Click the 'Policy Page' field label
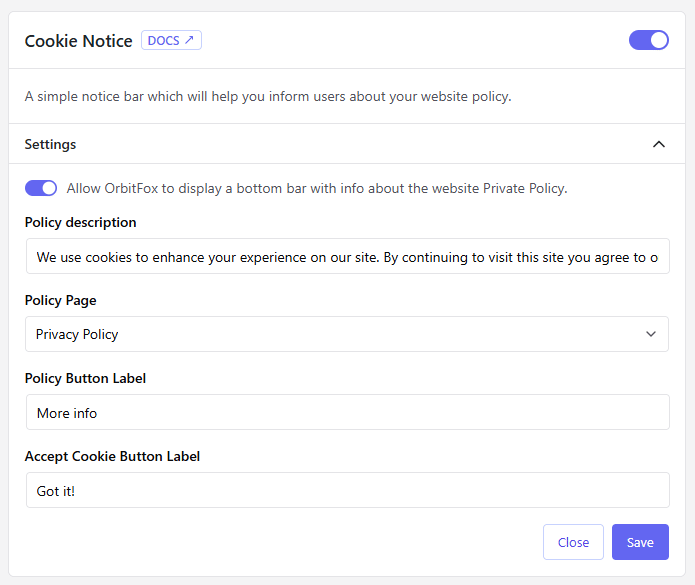Viewport: 695px width, 585px height. (60, 300)
